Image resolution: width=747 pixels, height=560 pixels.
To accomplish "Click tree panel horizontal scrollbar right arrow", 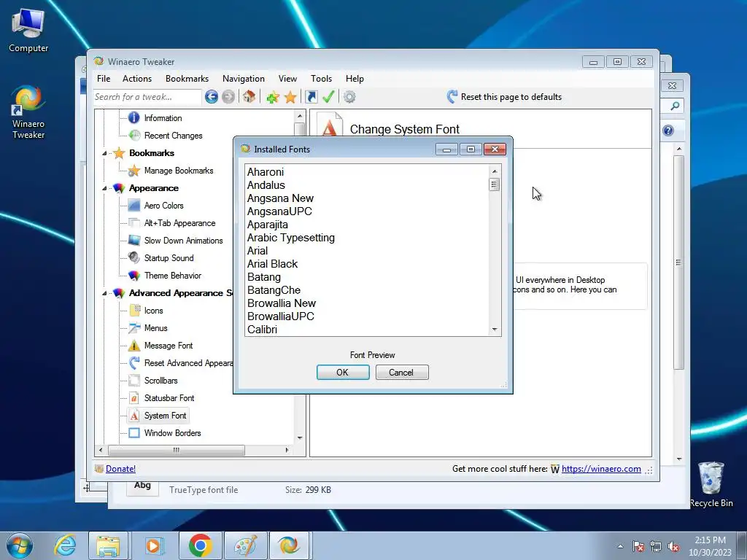I will [x=287, y=450].
